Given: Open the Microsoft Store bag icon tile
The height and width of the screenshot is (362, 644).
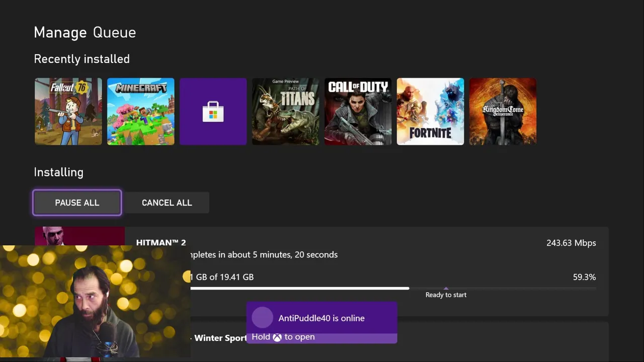Looking at the screenshot, I should [x=213, y=112].
